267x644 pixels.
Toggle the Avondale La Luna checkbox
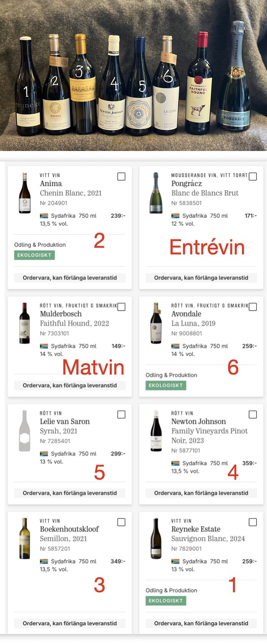(253, 307)
